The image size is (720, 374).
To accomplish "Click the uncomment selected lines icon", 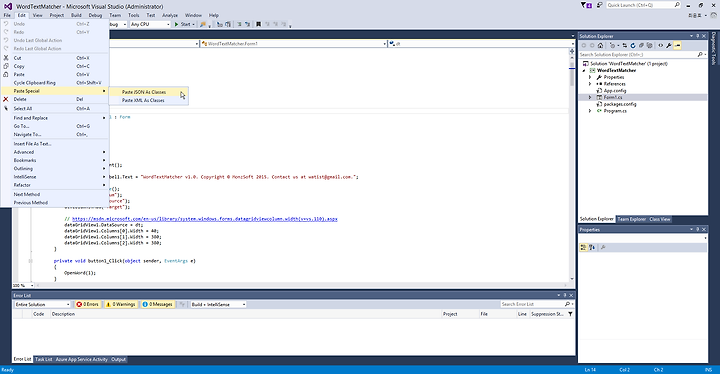I will (247, 24).
